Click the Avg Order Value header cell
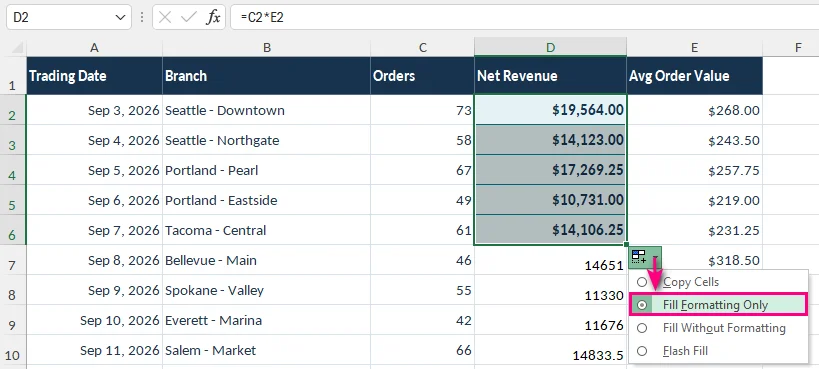819x369 pixels. tap(695, 76)
